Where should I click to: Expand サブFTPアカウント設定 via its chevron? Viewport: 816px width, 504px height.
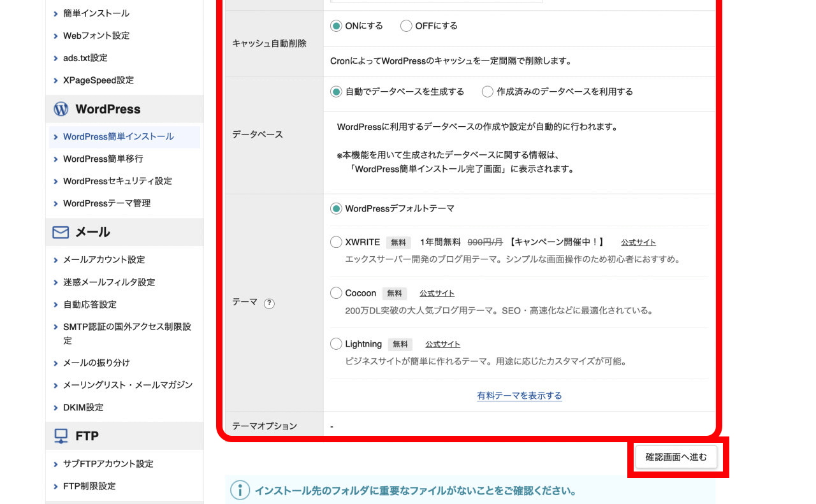pyautogui.click(x=54, y=464)
